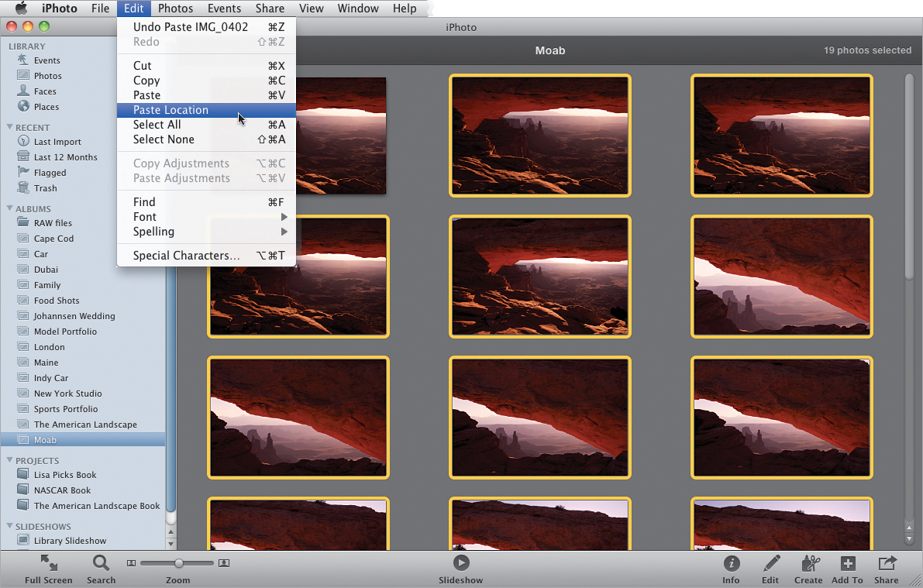Collapse the RECENT section triangle
The height and width of the screenshot is (588, 923).
pyautogui.click(x=9, y=127)
